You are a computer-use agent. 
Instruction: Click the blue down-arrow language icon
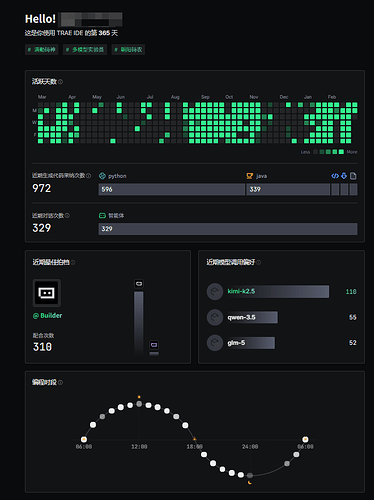coord(344,176)
